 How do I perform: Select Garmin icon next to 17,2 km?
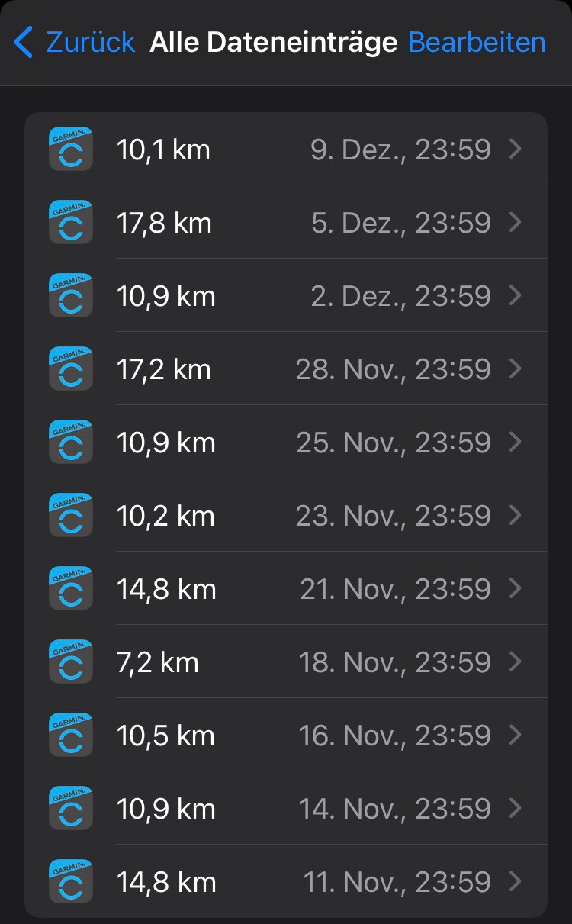[x=71, y=369]
